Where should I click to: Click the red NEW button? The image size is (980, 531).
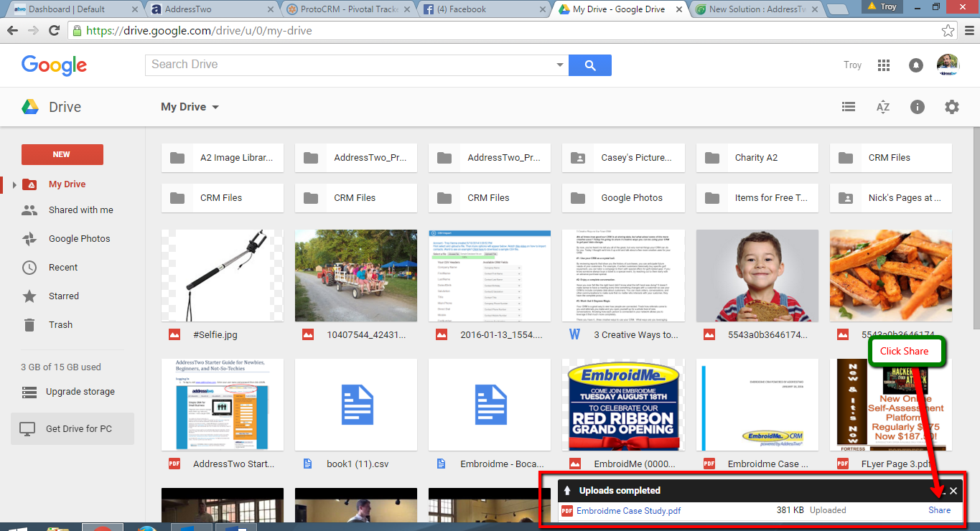(x=62, y=154)
